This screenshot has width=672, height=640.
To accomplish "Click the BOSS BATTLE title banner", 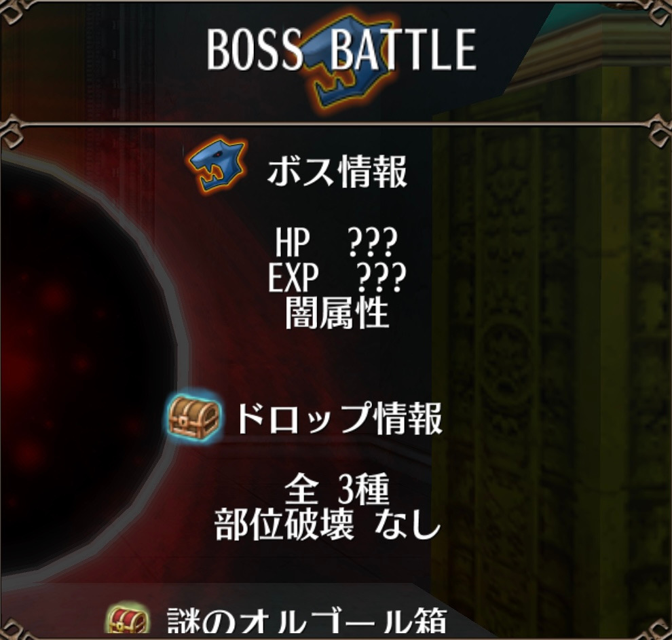I will point(341,50).
